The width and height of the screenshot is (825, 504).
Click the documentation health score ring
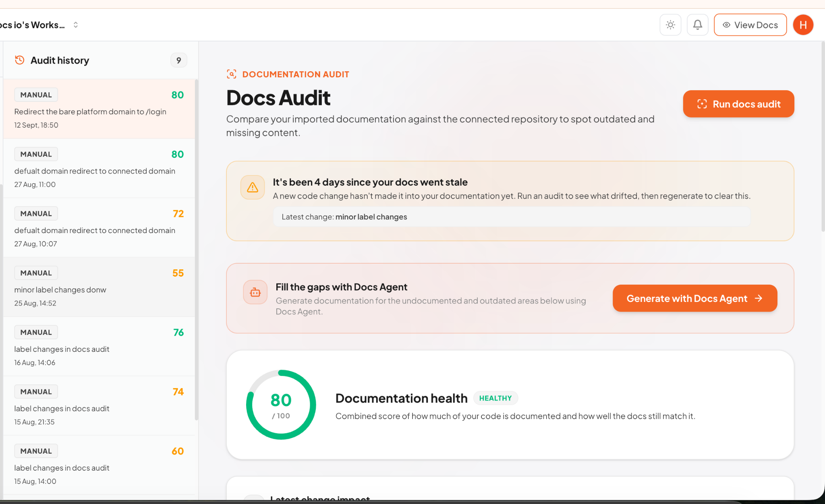click(281, 405)
